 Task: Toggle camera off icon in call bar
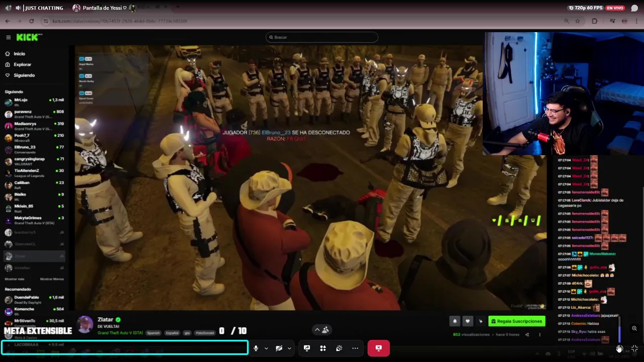[x=279, y=348]
